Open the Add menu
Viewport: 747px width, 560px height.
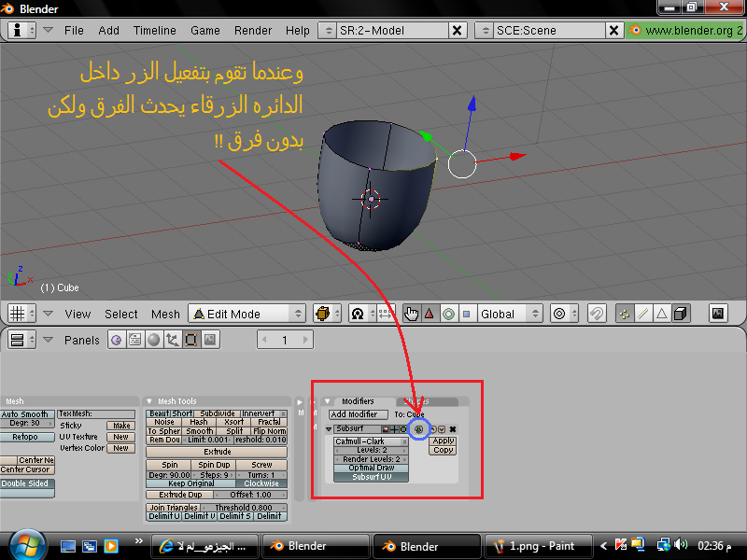[108, 31]
